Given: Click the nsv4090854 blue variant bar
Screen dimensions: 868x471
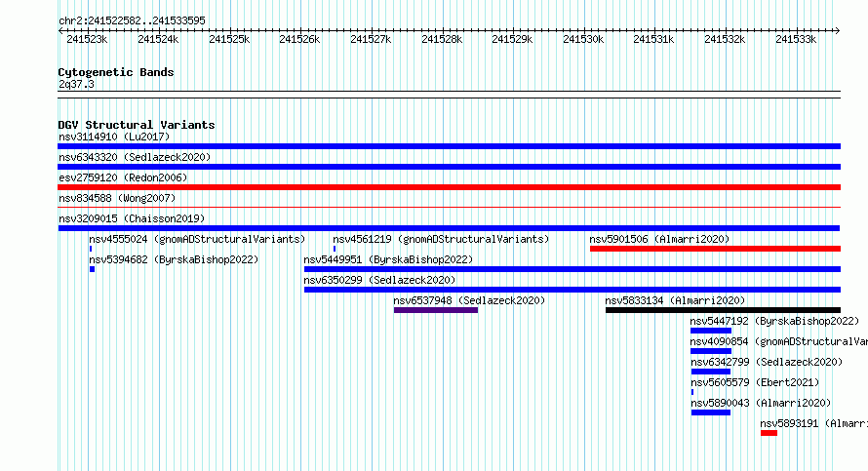Looking at the screenshot, I should coord(711,351).
